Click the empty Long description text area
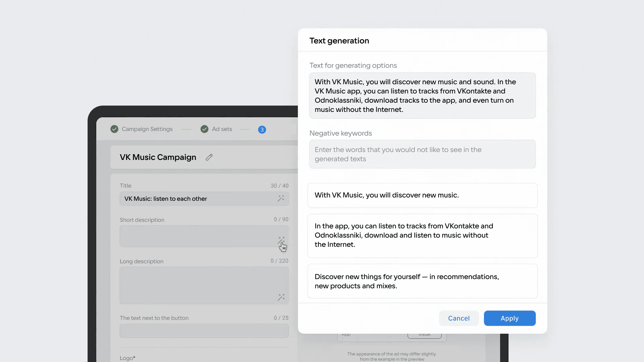This screenshot has height=362, width=644. [x=198, y=285]
